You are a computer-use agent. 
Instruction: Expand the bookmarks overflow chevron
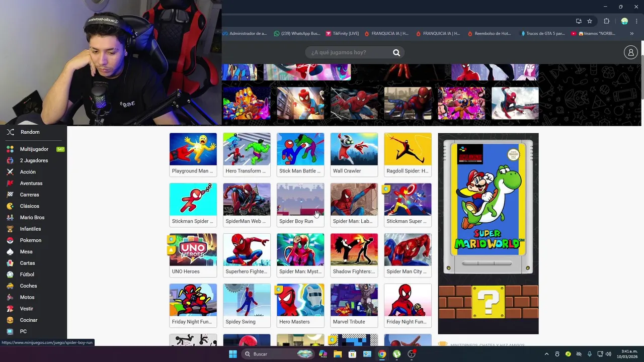coord(632,34)
